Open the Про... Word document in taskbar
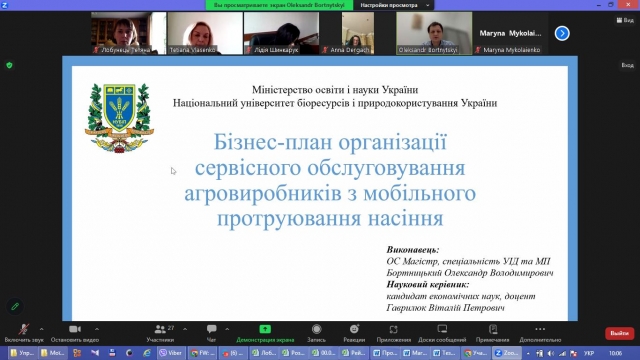 [385, 353]
